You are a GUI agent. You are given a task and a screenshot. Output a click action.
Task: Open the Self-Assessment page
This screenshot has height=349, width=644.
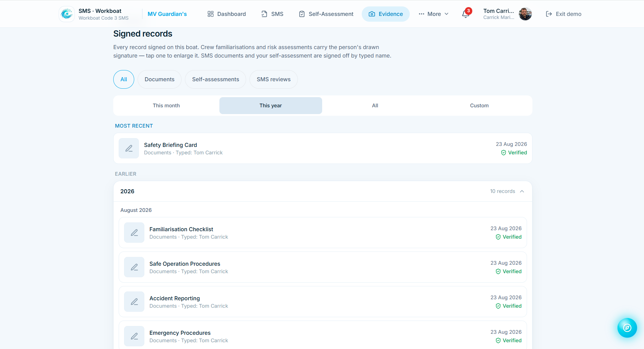coord(326,14)
